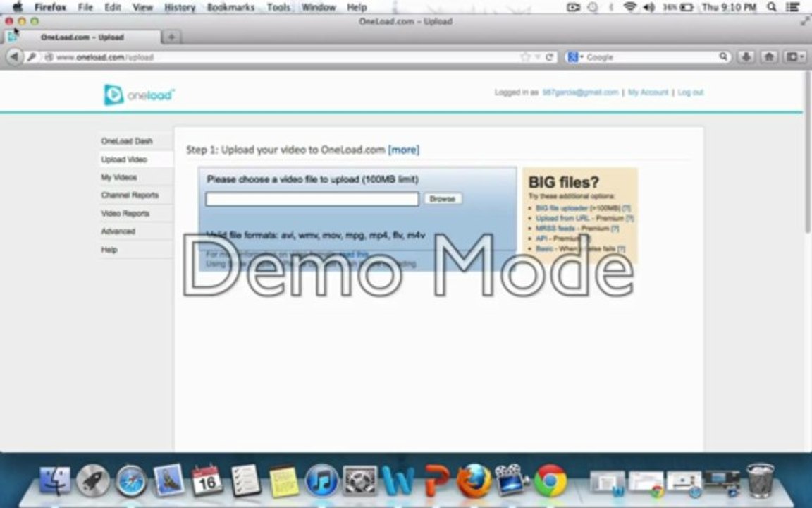Go to OneLoad Dash in sidebar
This screenshot has width=812, height=508.
pos(127,141)
